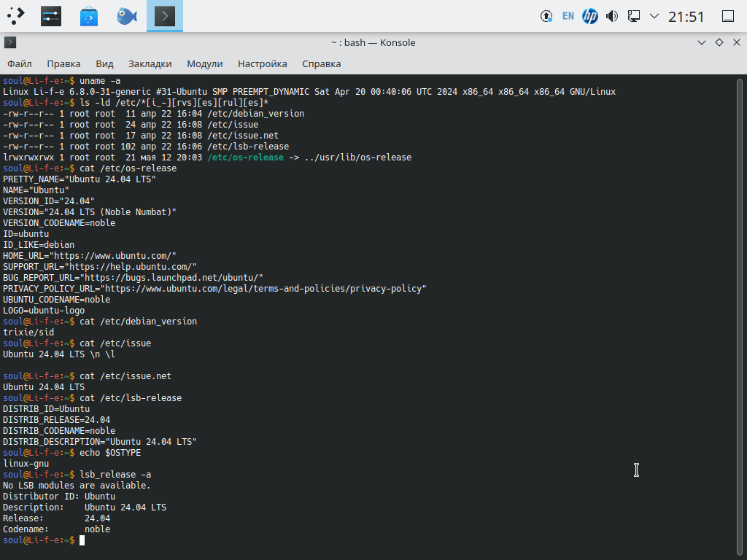Viewport: 747px width, 560px height.
Task: Open the Закладки menu
Action: [150, 64]
